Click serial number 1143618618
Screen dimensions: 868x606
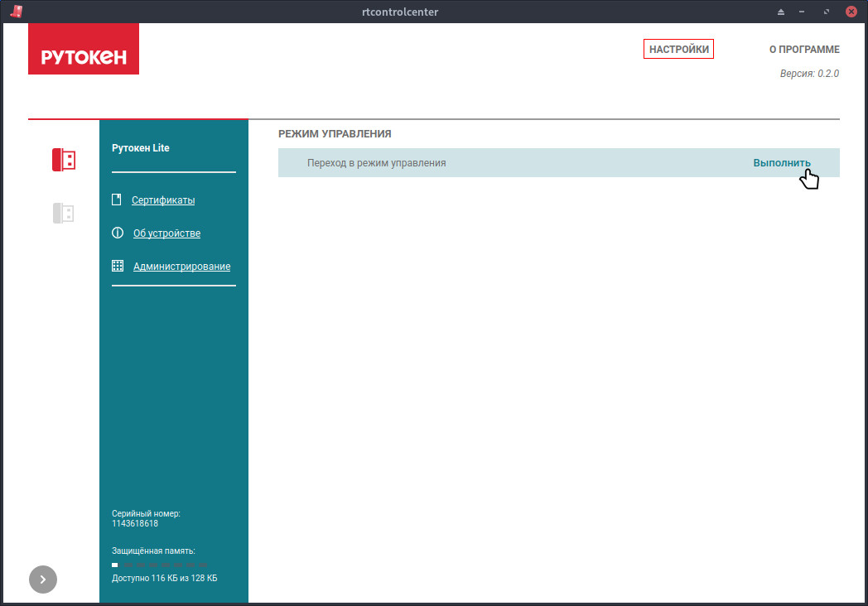[135, 523]
